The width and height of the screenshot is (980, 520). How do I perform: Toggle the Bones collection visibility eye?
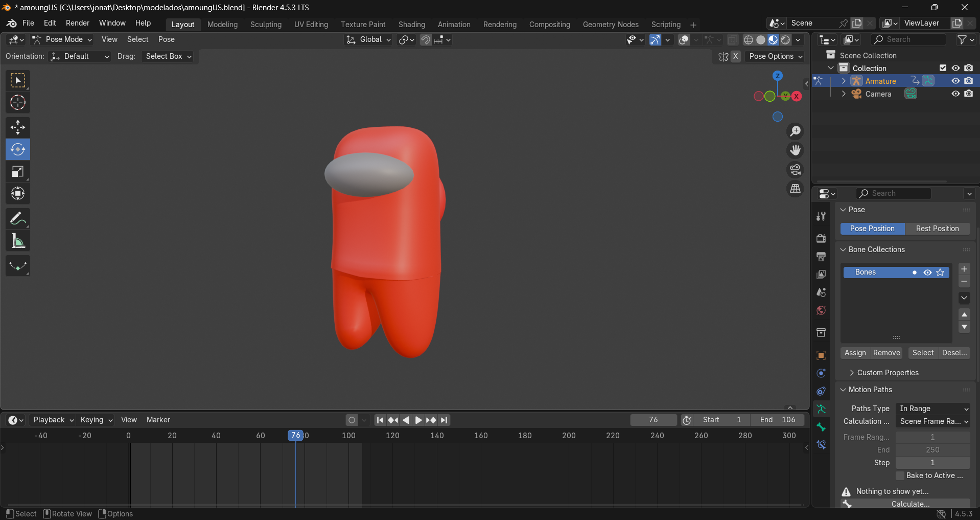927,272
